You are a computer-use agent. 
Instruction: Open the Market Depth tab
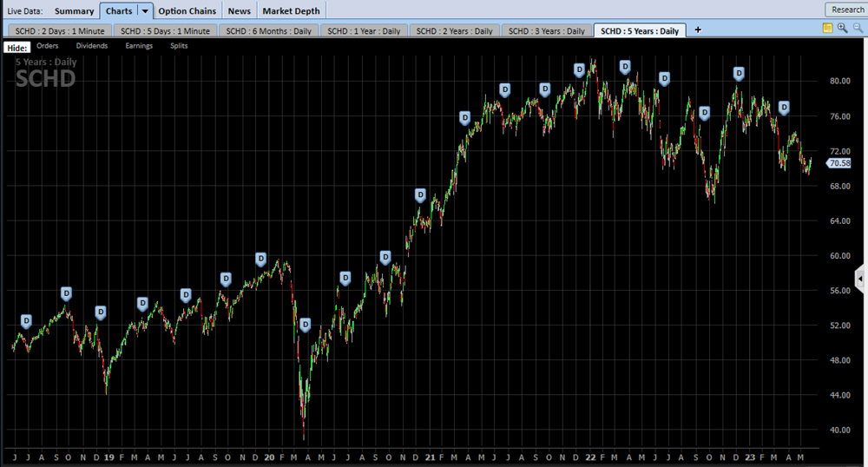[x=291, y=11]
